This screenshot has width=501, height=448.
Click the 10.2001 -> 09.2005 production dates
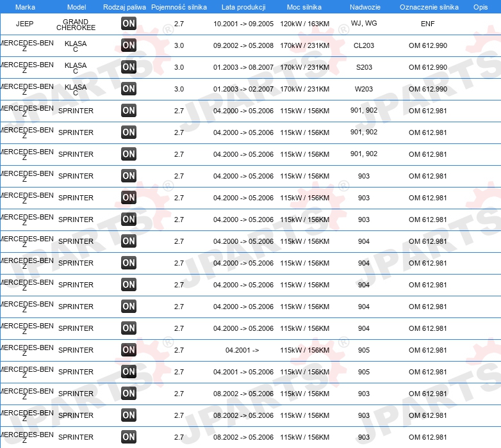[243, 24]
